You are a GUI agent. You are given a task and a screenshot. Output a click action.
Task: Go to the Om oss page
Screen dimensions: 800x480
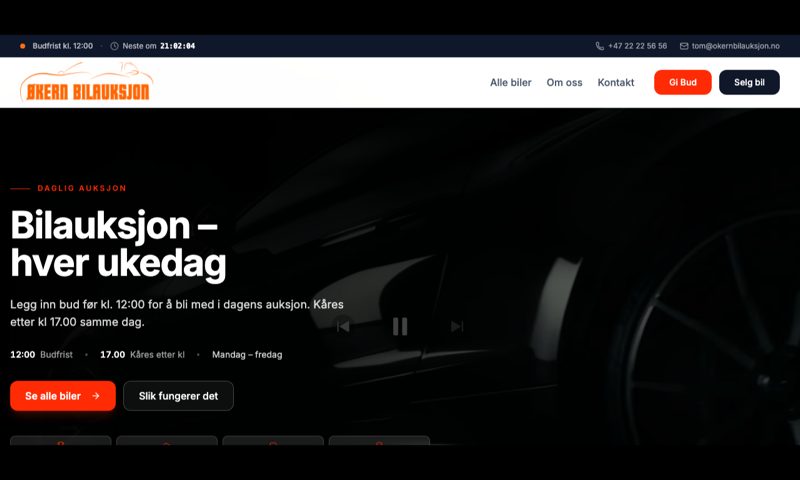click(x=564, y=82)
